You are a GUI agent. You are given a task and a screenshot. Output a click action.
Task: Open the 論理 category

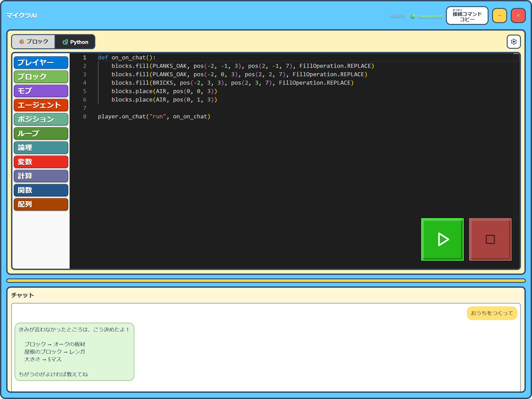pos(41,148)
